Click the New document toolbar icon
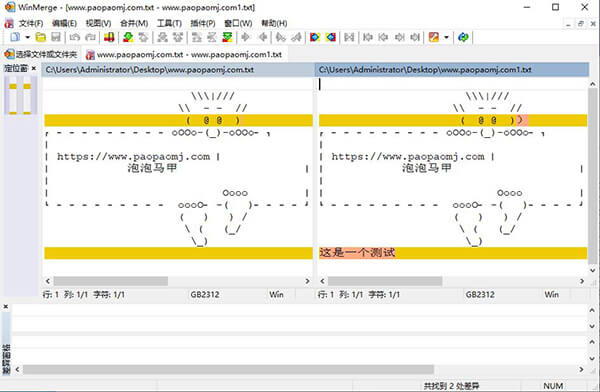Viewport: 600px width, 392px height. [x=15, y=37]
